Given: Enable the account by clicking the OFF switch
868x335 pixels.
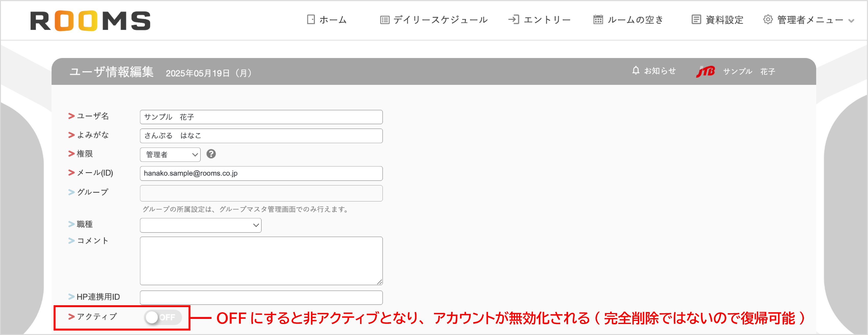Looking at the screenshot, I should coord(163,317).
